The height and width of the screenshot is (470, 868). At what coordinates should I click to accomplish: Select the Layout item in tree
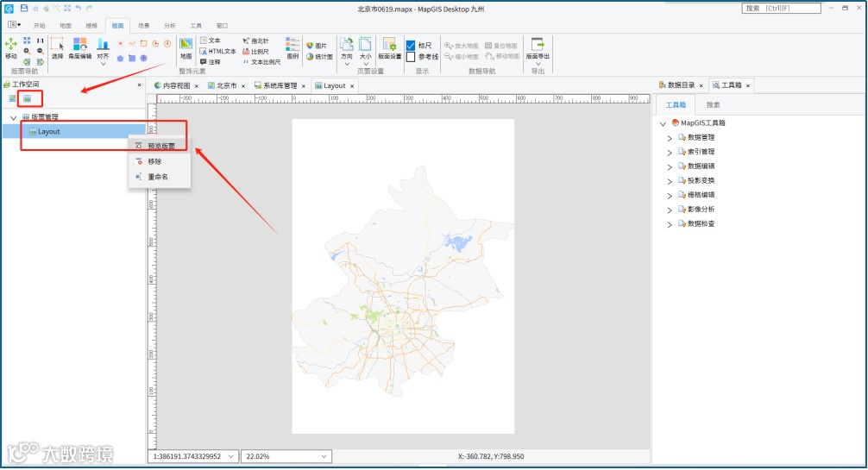[x=74, y=132]
